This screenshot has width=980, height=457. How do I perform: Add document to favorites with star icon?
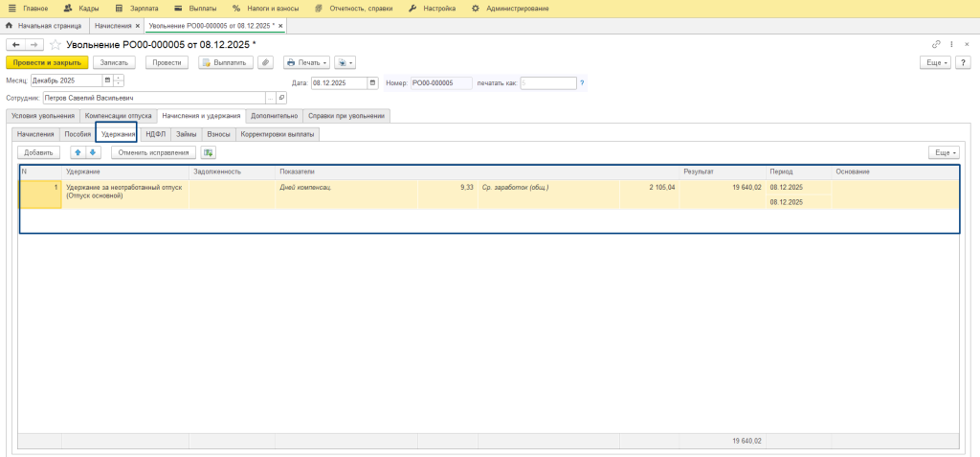[x=56, y=45]
